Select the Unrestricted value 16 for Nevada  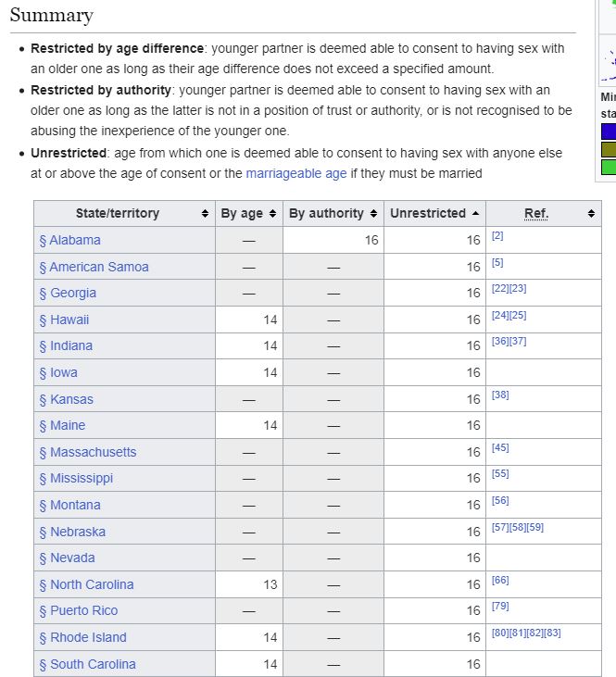(473, 558)
